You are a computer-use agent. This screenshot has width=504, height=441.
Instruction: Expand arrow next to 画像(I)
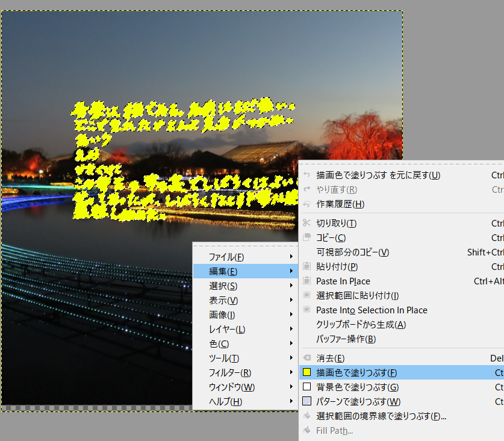click(x=291, y=314)
